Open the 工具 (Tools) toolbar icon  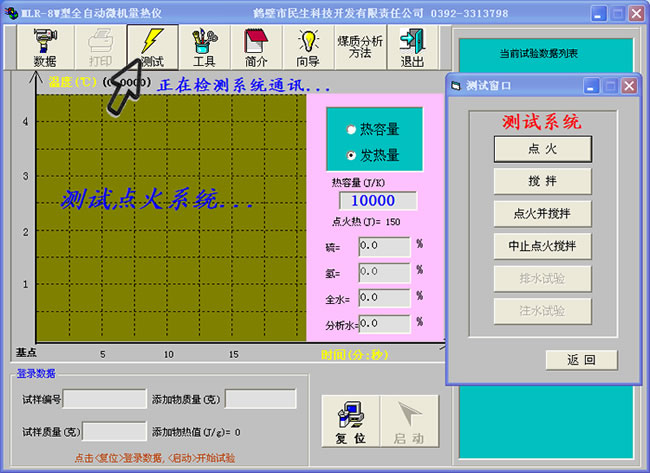[204, 47]
